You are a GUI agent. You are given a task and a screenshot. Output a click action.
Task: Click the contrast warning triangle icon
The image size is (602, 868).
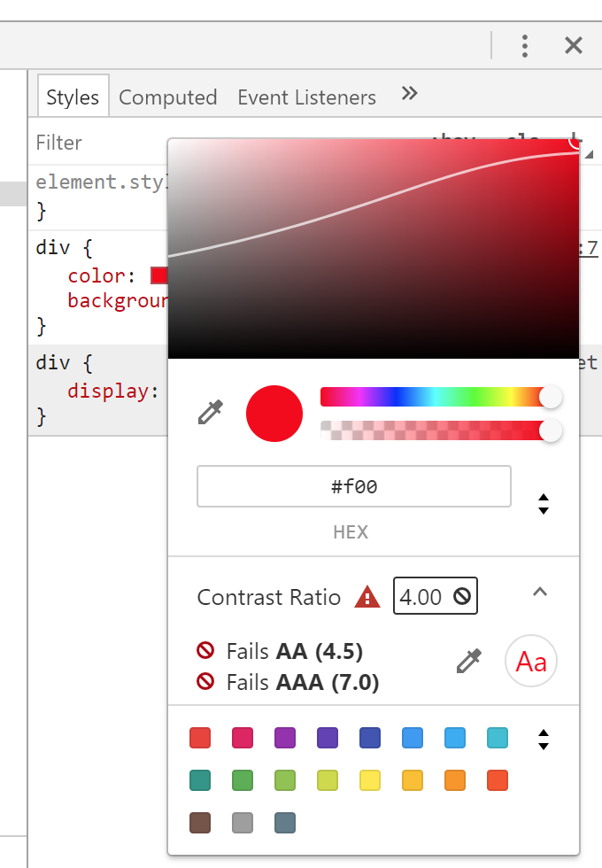tap(367, 598)
